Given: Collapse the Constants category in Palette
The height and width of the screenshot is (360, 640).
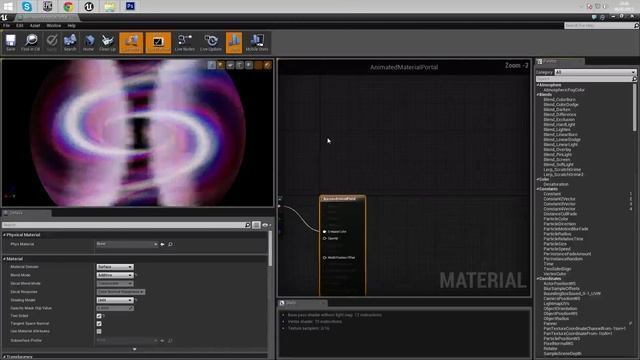Looking at the screenshot, I should (x=538, y=189).
